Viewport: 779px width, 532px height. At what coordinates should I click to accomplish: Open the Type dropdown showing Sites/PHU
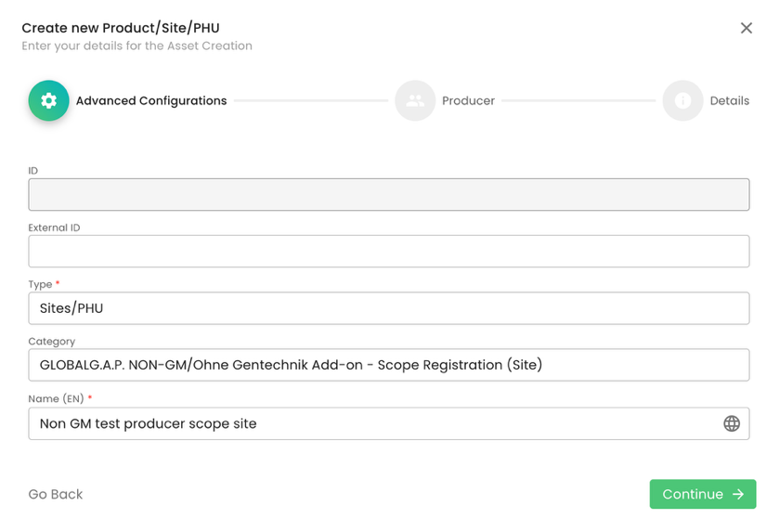[388, 308]
